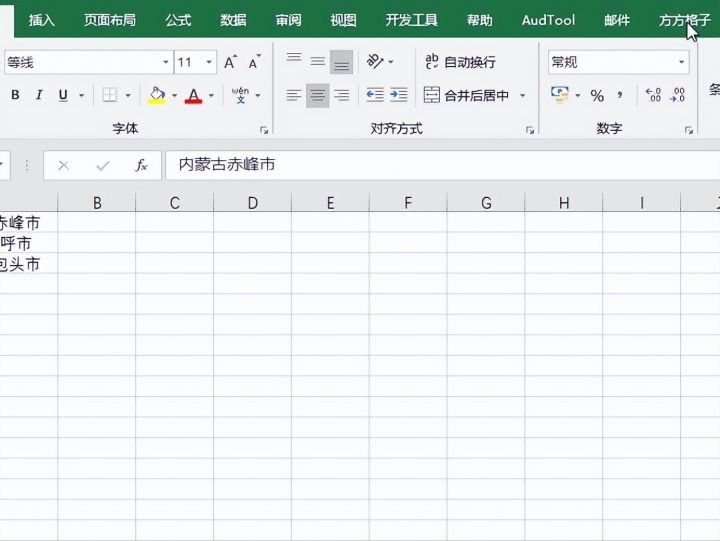Increase indent icon
The height and width of the screenshot is (541, 720).
point(399,95)
